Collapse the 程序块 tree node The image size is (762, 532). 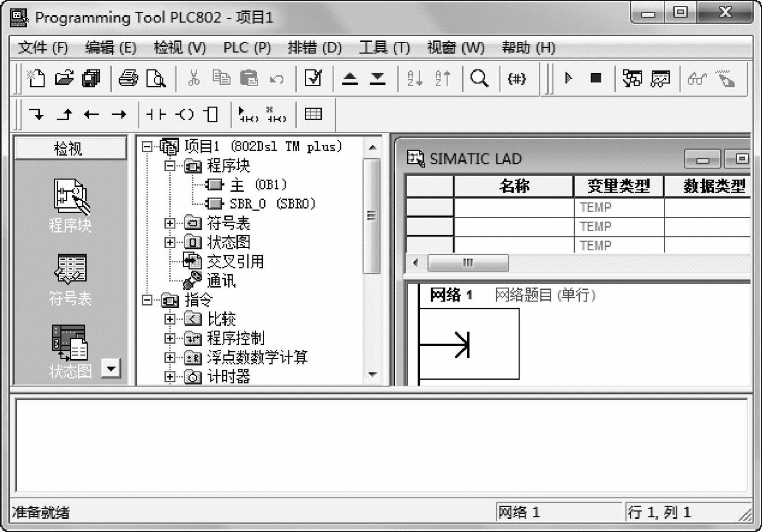coord(170,165)
